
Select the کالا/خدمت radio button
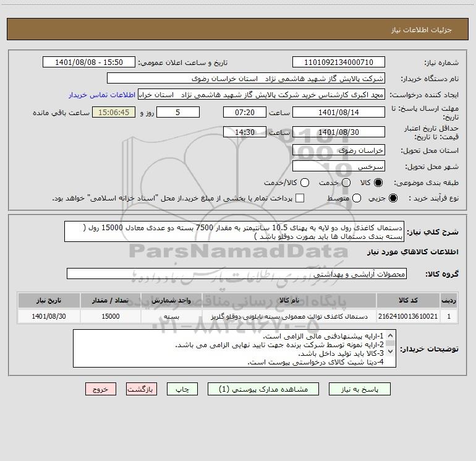305,183
